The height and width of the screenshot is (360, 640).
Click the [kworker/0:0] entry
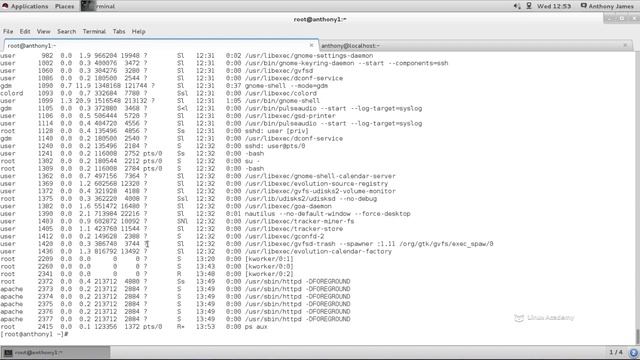[x=269, y=267]
